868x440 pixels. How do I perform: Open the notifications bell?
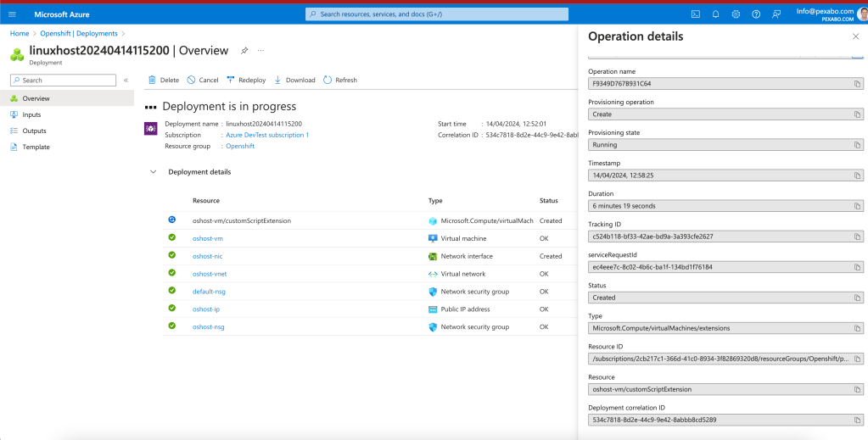pyautogui.click(x=716, y=14)
